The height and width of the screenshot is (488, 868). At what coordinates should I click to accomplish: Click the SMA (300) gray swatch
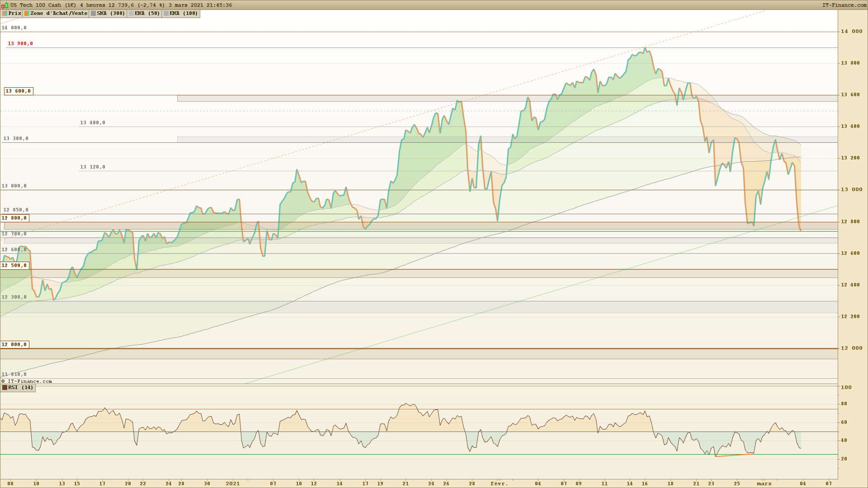pos(93,14)
